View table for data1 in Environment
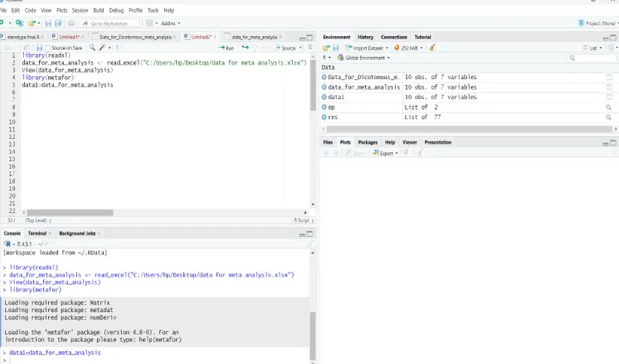Screen dimensions: 619x364 (609, 97)
